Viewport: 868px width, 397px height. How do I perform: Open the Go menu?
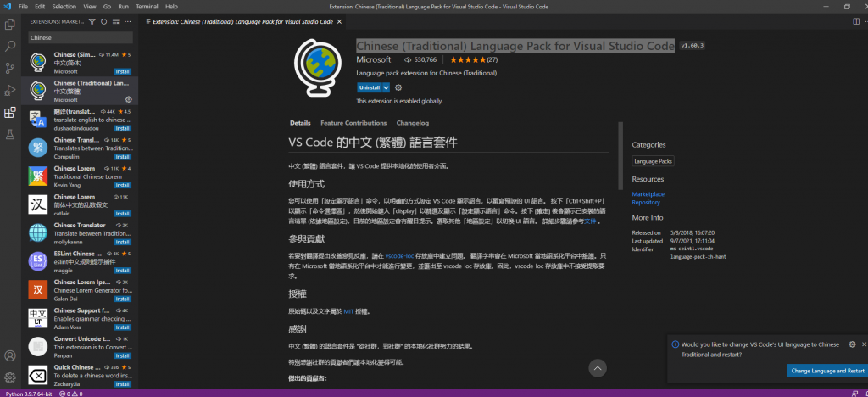tap(107, 7)
